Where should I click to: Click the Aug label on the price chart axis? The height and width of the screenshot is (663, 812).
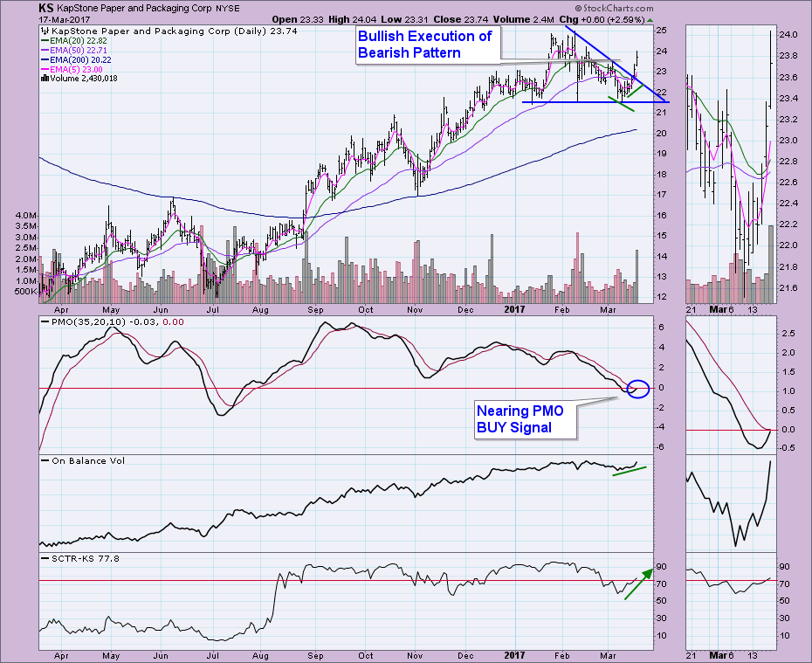(x=261, y=308)
